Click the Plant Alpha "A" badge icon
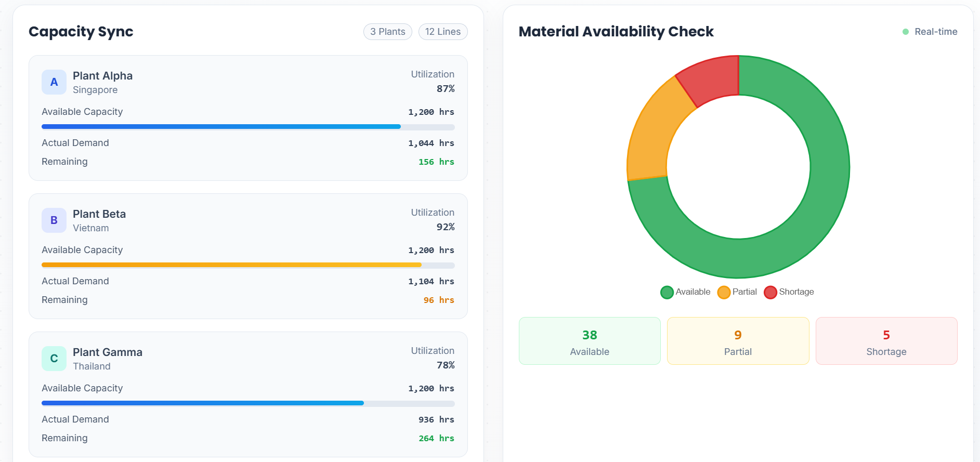 pyautogui.click(x=54, y=82)
